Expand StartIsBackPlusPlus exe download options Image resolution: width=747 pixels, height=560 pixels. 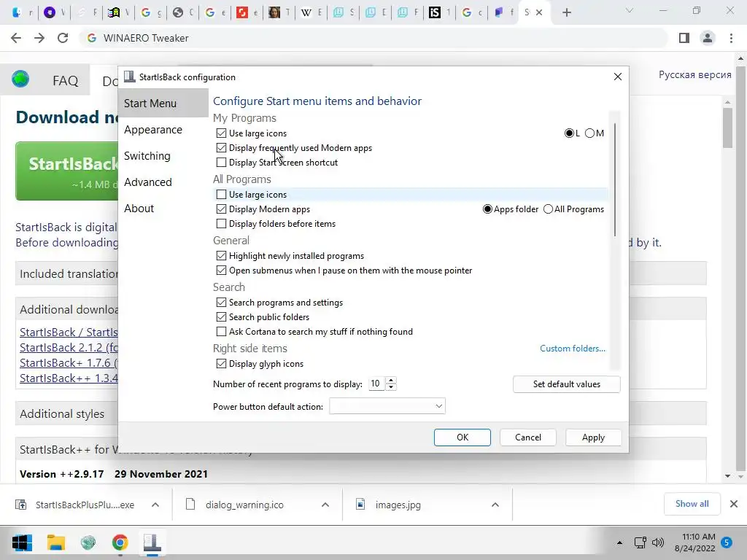click(155, 505)
